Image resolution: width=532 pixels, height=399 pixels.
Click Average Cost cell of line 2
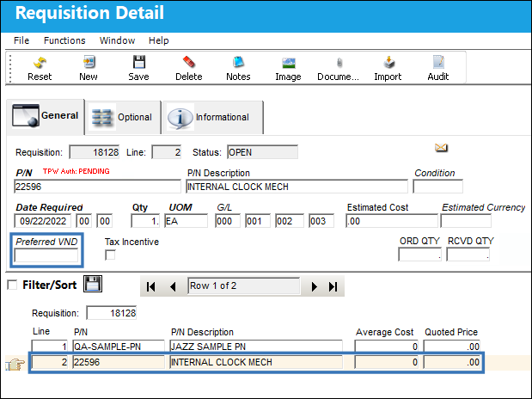[x=387, y=362]
